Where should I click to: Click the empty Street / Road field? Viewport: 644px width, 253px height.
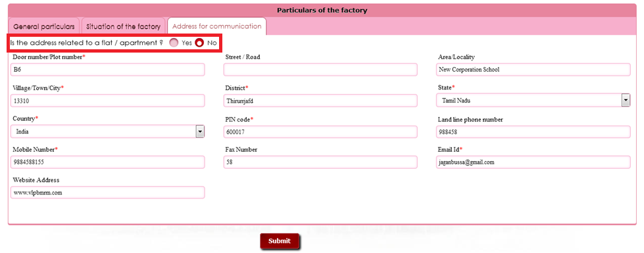coord(320,70)
